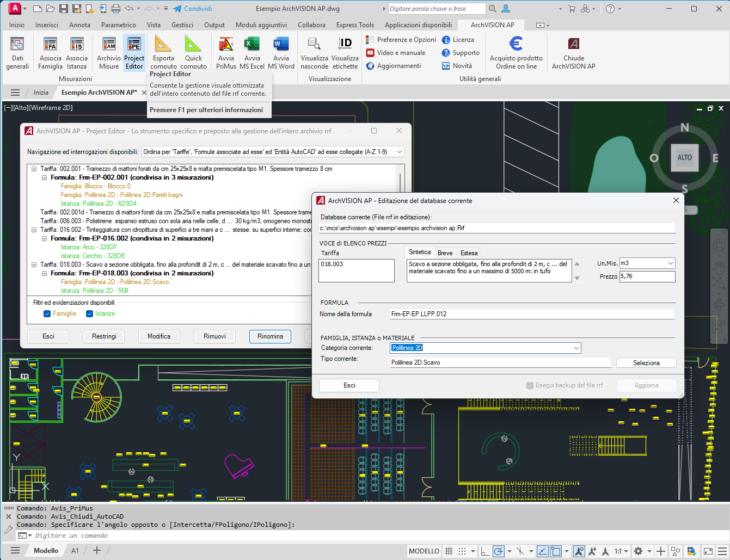
Task: Collapse Formula Frm-EP-016.002 node
Action: pyautogui.click(x=45, y=238)
